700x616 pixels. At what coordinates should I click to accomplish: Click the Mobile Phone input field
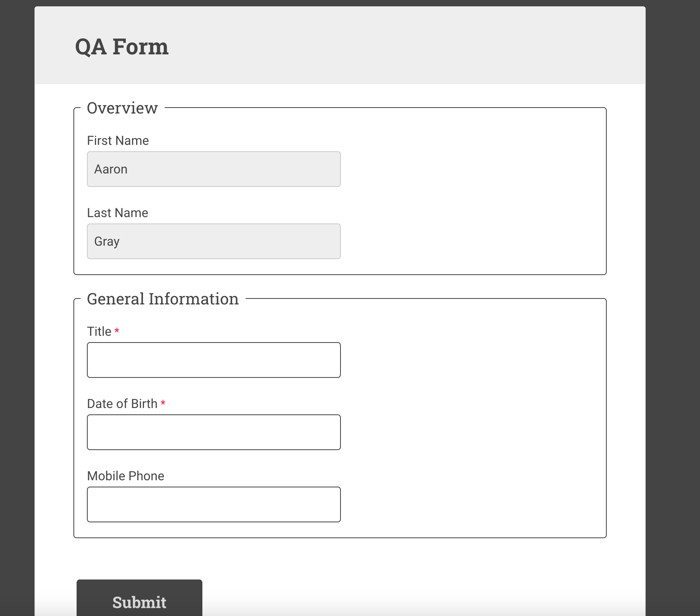click(213, 504)
